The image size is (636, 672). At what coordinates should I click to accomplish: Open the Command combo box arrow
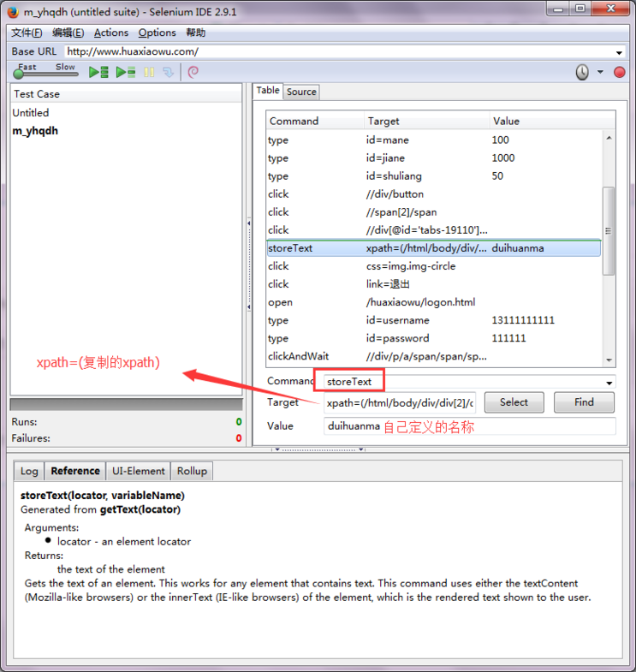pyautogui.click(x=609, y=383)
